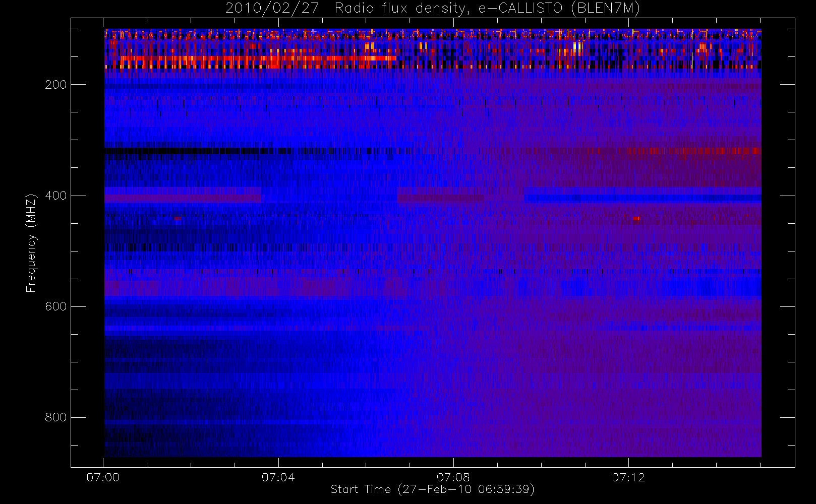This screenshot has width=816, height=504.
Task: Click the '600' frequency tick label
Action: click(55, 306)
